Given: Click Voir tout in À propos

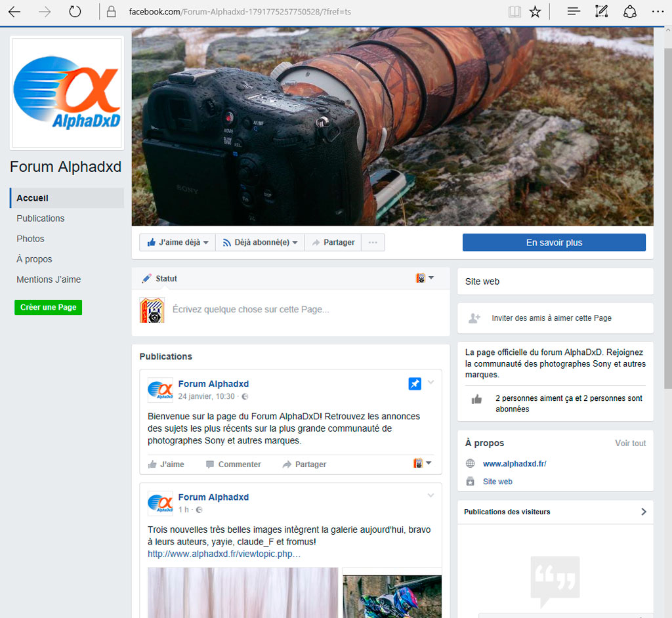Looking at the screenshot, I should click(x=631, y=443).
